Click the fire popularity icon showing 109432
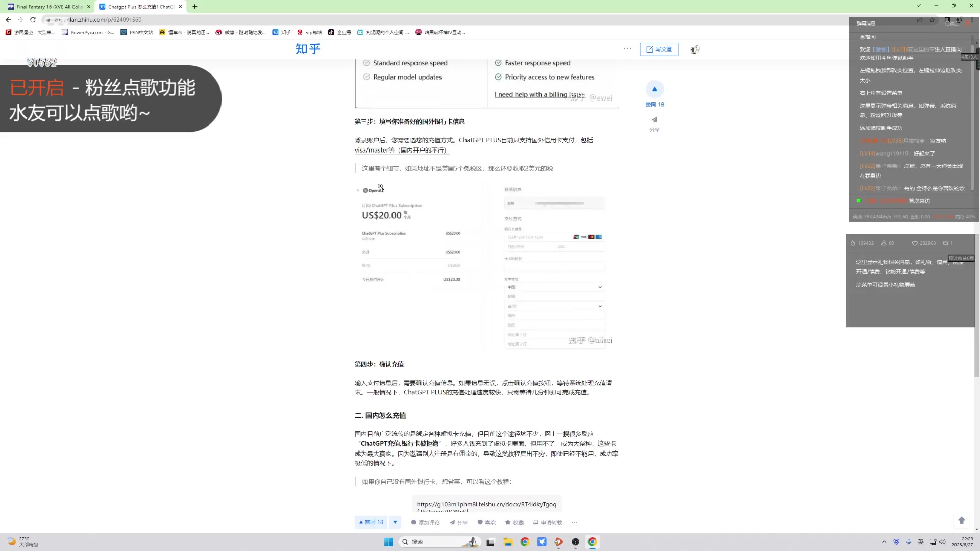Image resolution: width=980 pixels, height=551 pixels. (x=853, y=243)
